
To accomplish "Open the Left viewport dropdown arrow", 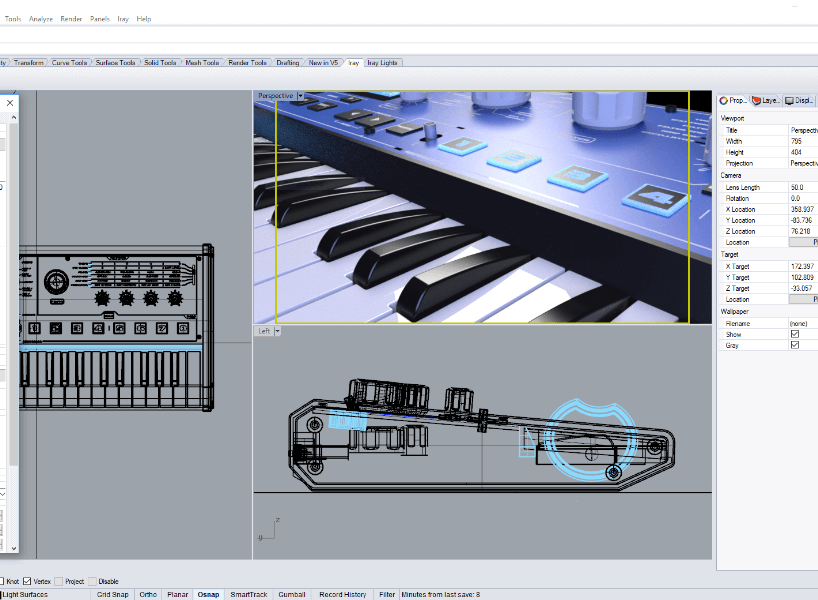I will (278, 331).
